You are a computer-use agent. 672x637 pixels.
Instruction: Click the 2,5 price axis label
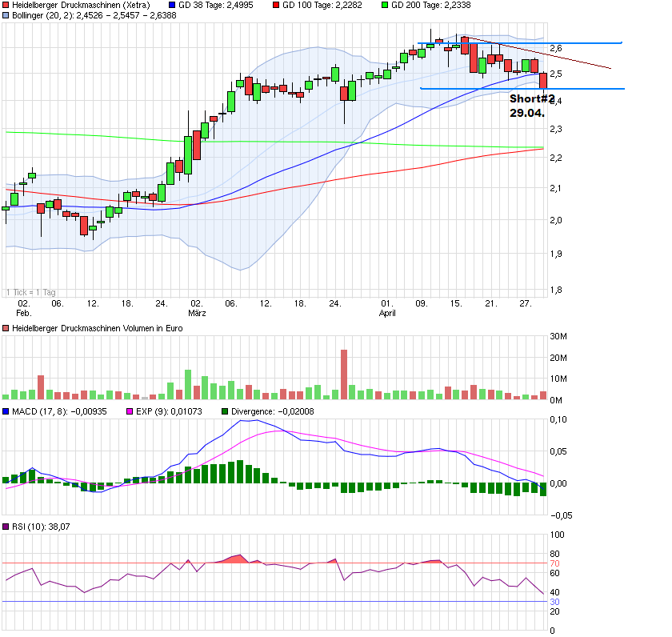pyautogui.click(x=556, y=74)
